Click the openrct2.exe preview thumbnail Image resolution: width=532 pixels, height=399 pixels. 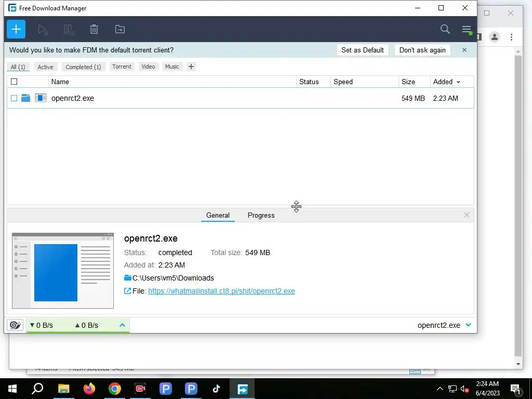click(63, 271)
